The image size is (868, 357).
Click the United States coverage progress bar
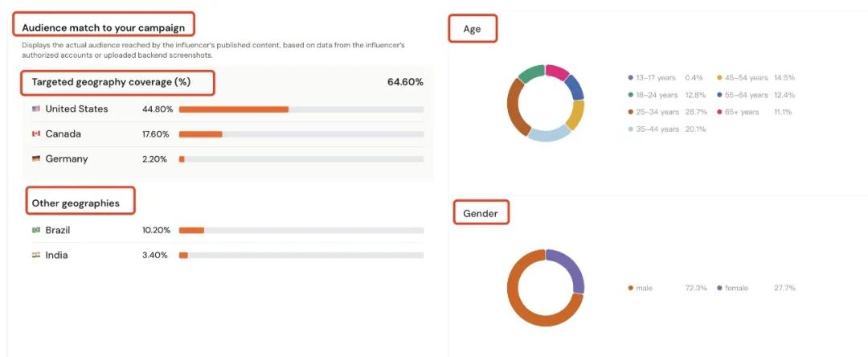point(301,109)
